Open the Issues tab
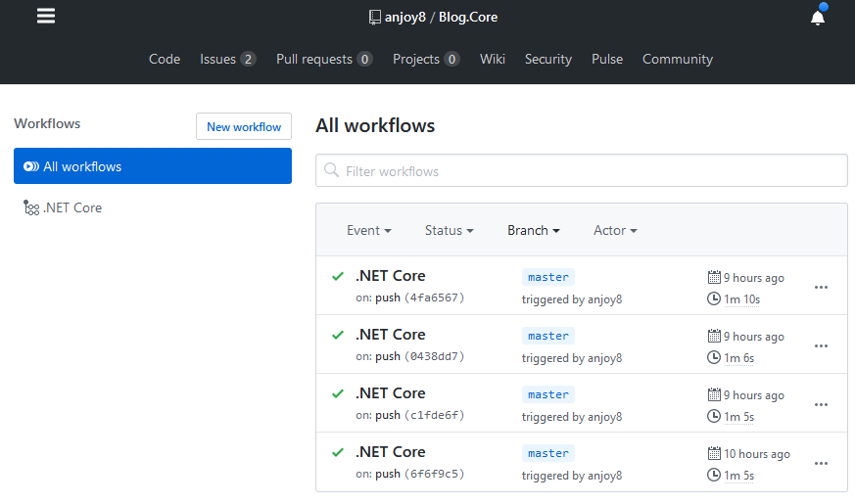This screenshot has height=504, width=855. coord(227,59)
